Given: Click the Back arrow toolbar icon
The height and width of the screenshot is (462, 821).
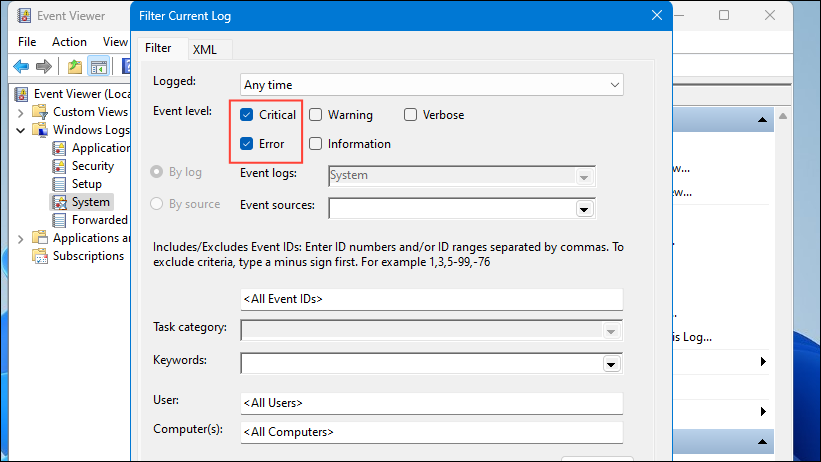Looking at the screenshot, I should coord(21,67).
